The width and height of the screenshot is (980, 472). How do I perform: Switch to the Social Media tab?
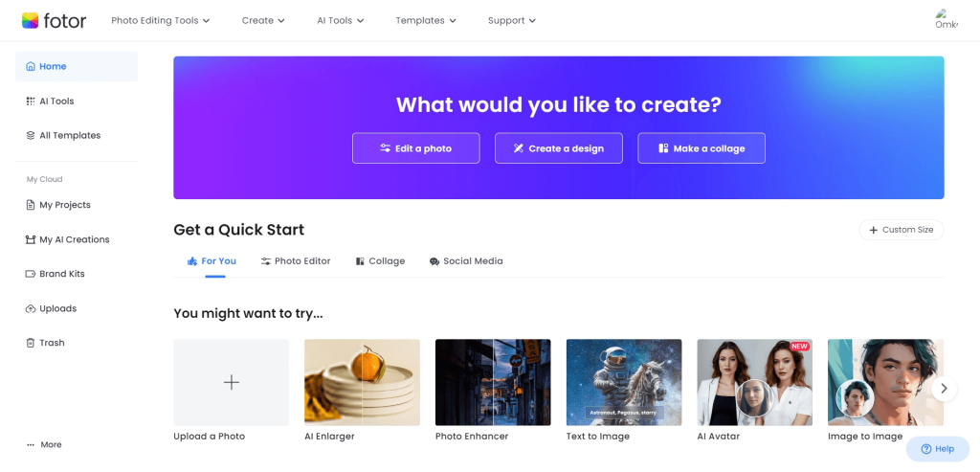466,261
